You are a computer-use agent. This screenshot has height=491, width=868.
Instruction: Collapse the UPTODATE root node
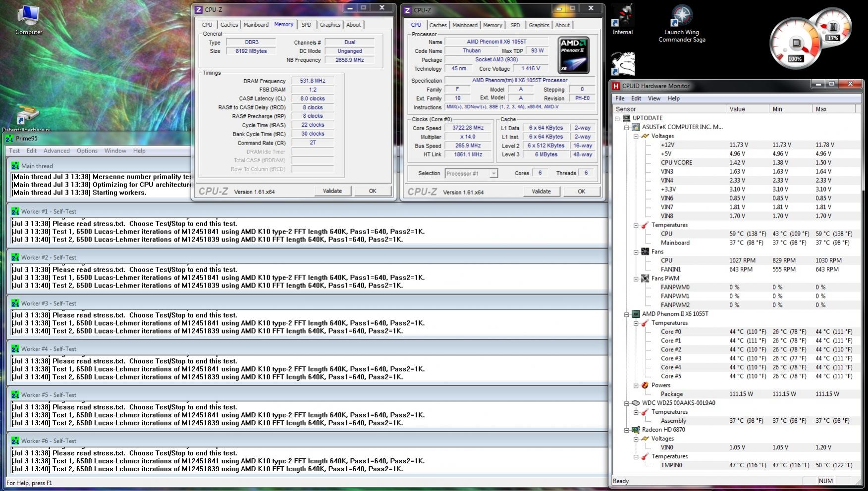tap(618, 118)
